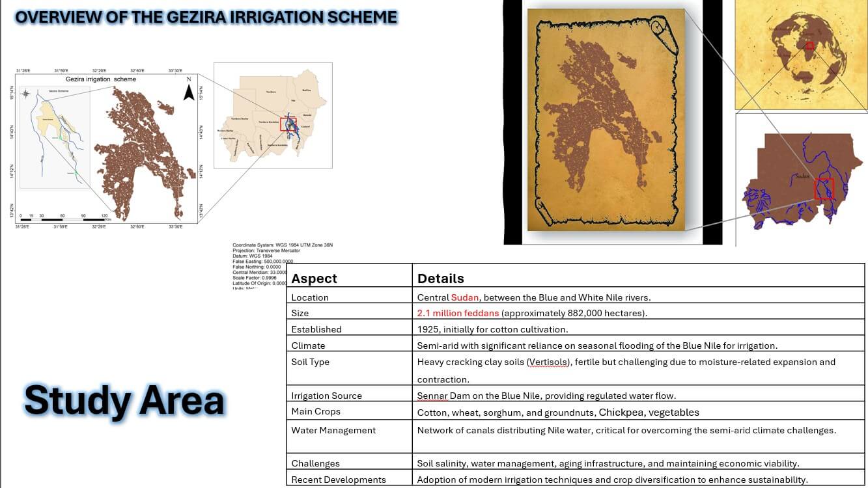Select the "Established" cell in the table

point(349,327)
